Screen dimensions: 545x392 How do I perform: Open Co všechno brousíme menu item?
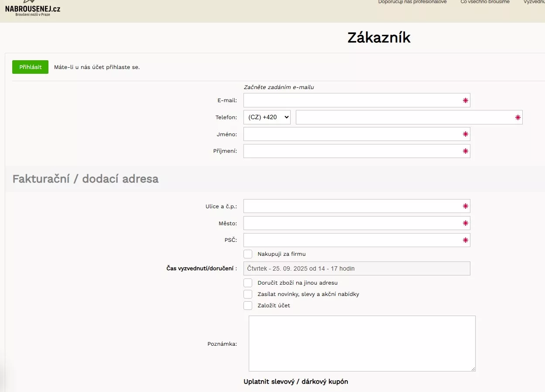pos(485,2)
